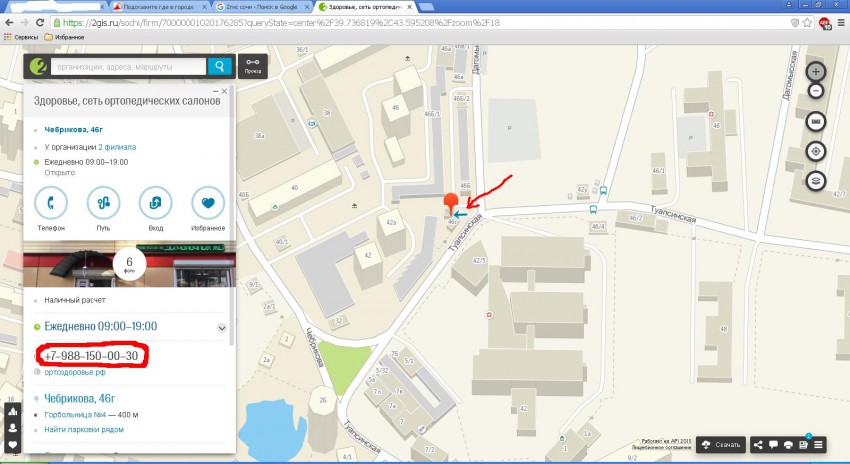Toggle the map layers button

click(816, 181)
